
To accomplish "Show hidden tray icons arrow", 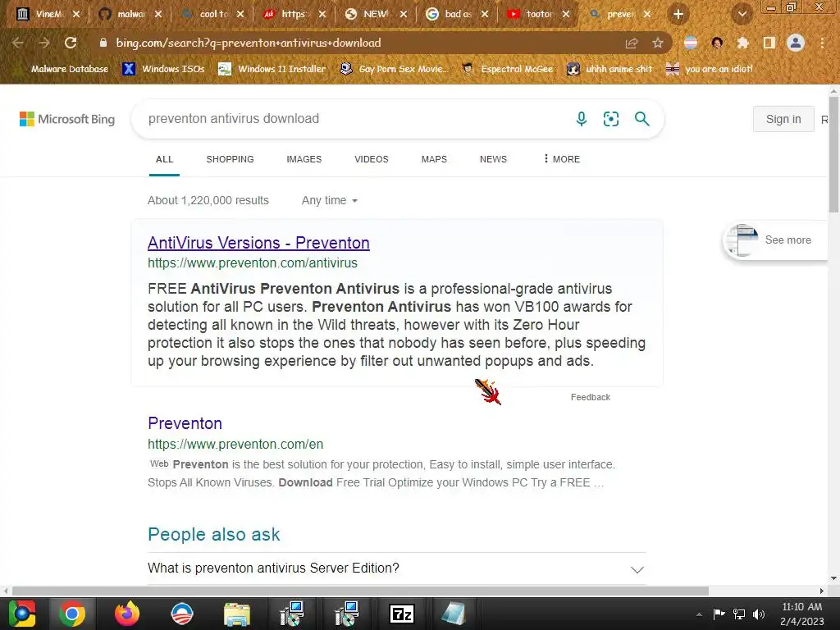I will [x=699, y=614].
